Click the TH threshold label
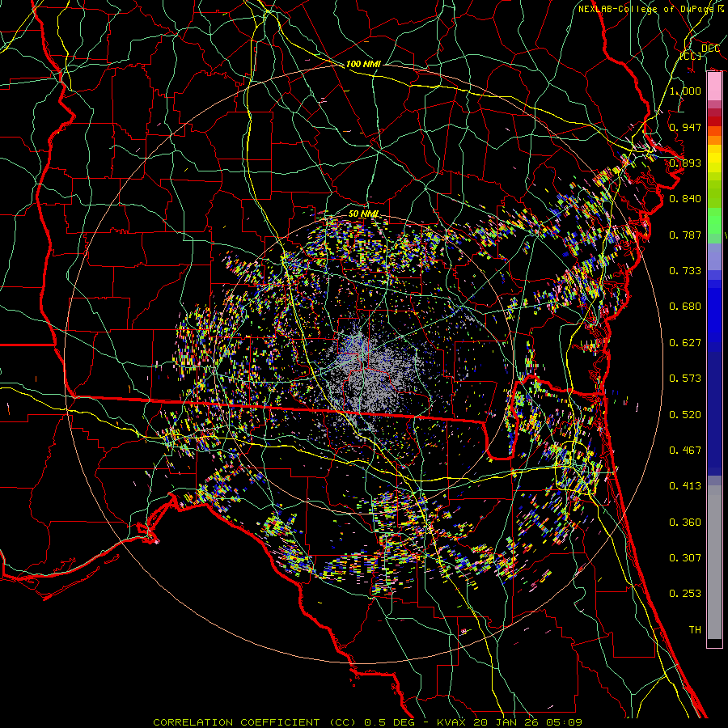 pyautogui.click(x=694, y=629)
